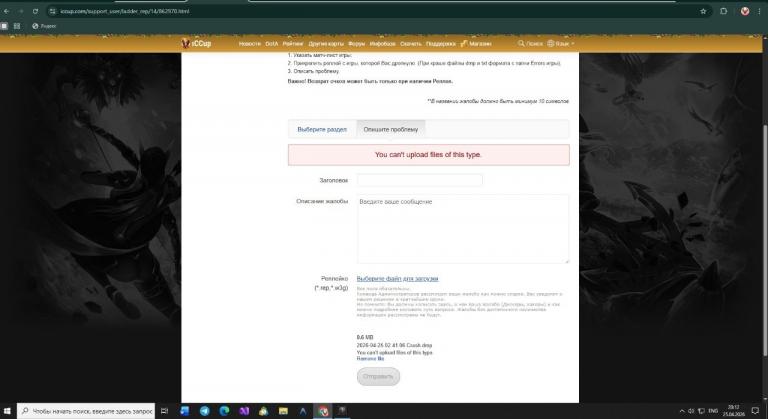Open the taskbar clock and date

click(733, 411)
